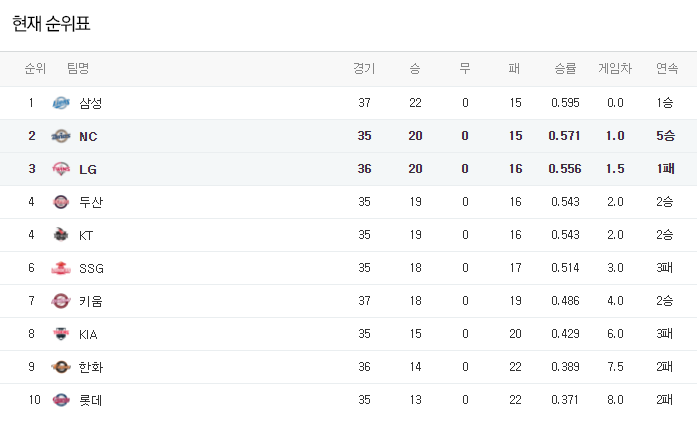The height and width of the screenshot is (427, 697).
Task: Click the KT team logo icon
Action: [x=61, y=235]
